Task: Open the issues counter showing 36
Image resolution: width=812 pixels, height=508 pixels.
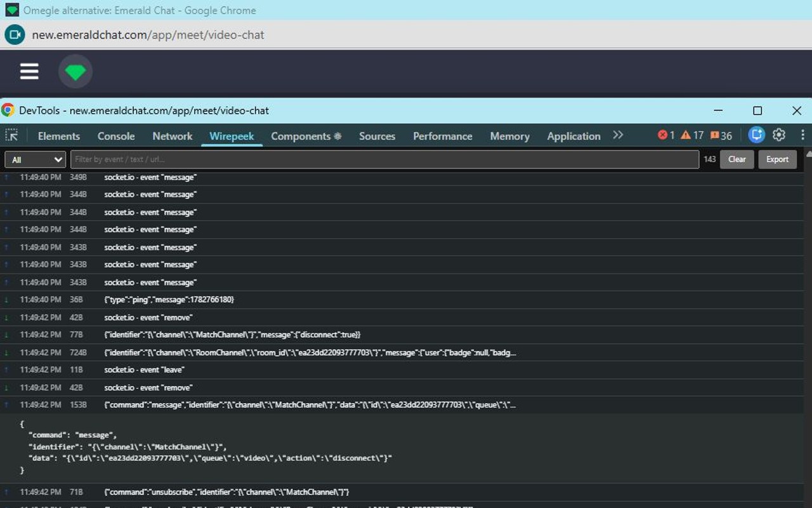Action: coord(721,135)
